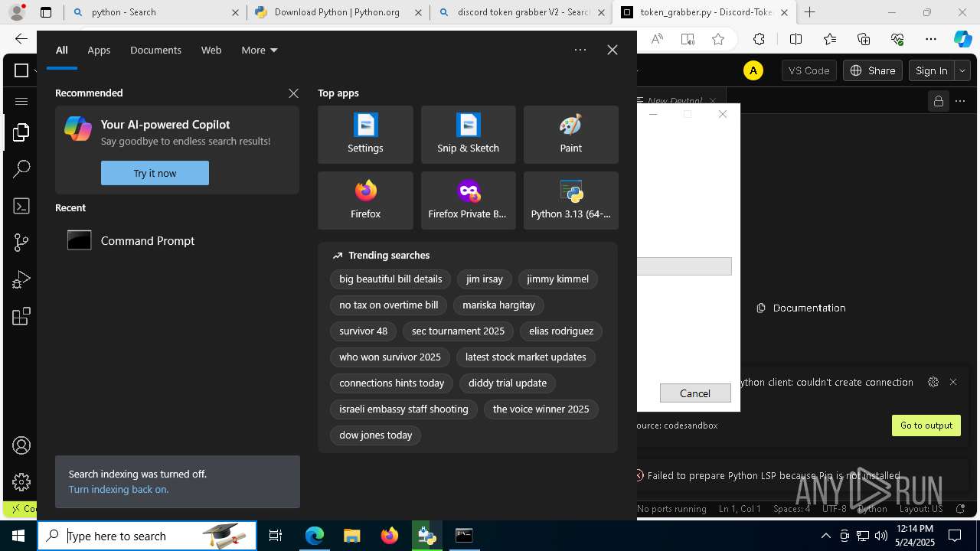
Task: Click Cancel in the installer dialog
Action: [695, 393]
